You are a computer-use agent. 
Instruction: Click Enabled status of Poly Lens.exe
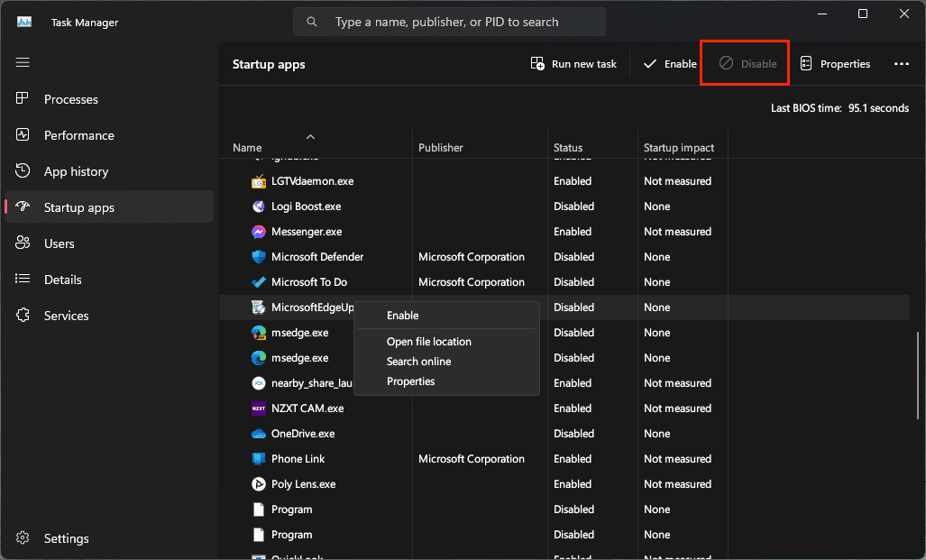tap(573, 484)
